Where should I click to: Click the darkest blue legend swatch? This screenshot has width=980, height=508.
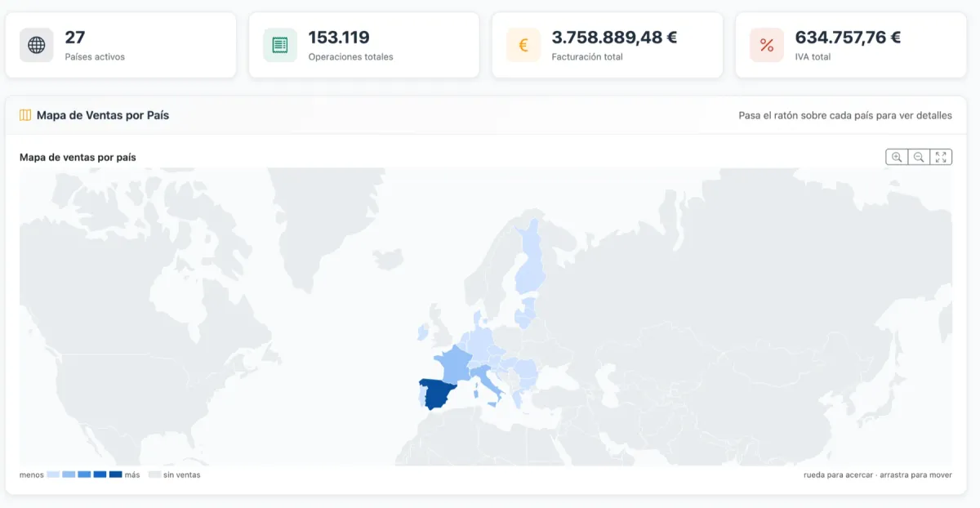coord(115,475)
